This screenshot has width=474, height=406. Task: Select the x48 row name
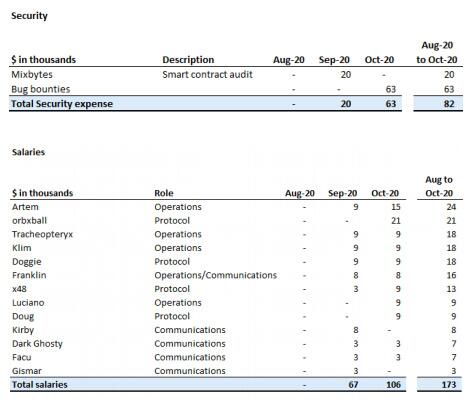click(x=19, y=289)
